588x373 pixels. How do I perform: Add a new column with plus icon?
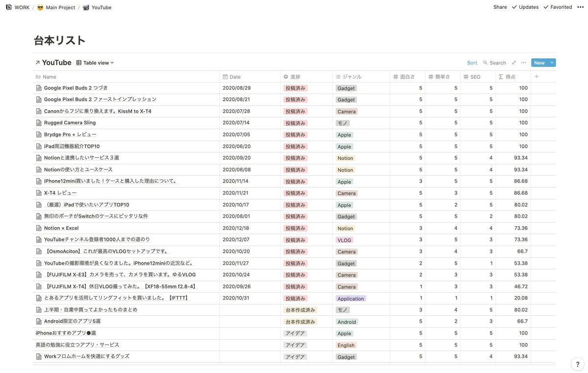(x=537, y=77)
